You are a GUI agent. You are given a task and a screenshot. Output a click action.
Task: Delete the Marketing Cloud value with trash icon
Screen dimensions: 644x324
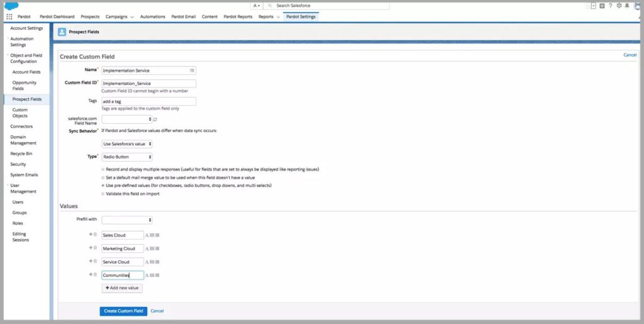coord(96,248)
